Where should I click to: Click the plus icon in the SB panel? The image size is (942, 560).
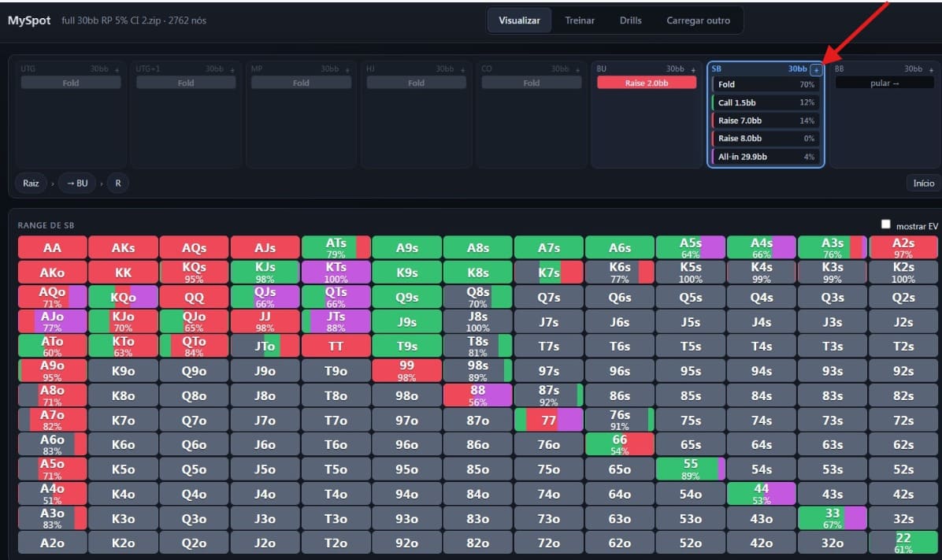816,69
